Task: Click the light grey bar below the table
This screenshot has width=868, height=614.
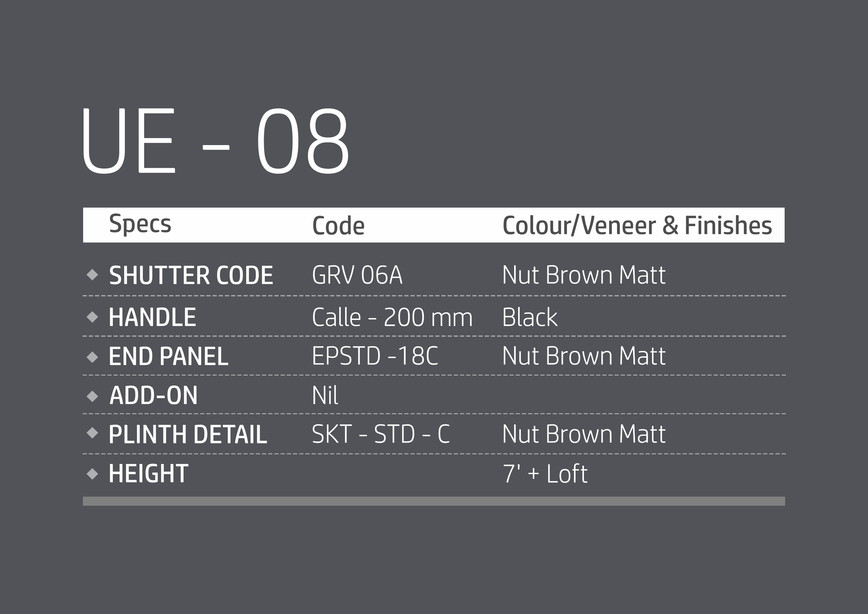Action: [x=434, y=501]
